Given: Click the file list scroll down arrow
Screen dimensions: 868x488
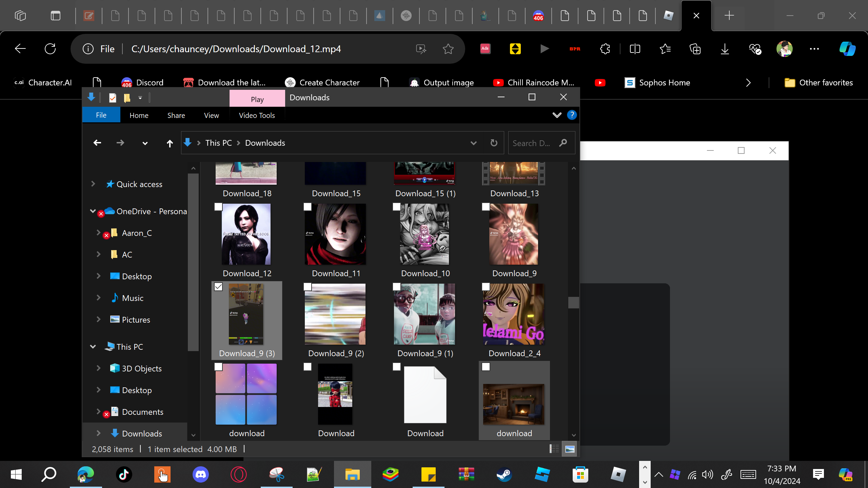Looking at the screenshot, I should [574, 435].
